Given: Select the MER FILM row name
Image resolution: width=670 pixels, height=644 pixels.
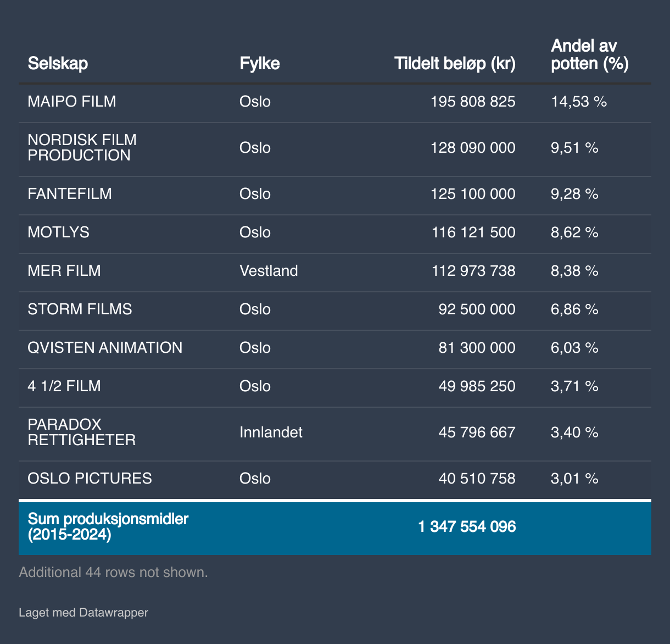Looking at the screenshot, I should pos(64,271).
